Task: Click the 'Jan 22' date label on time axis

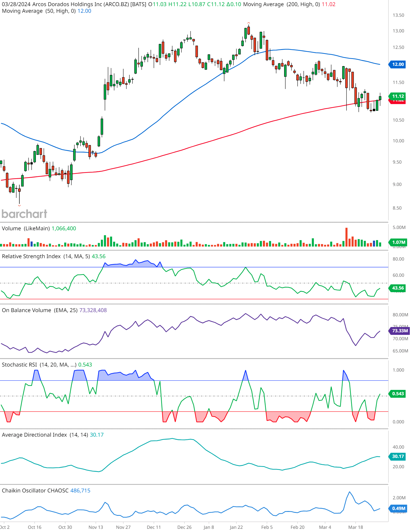Action: [x=236, y=527]
